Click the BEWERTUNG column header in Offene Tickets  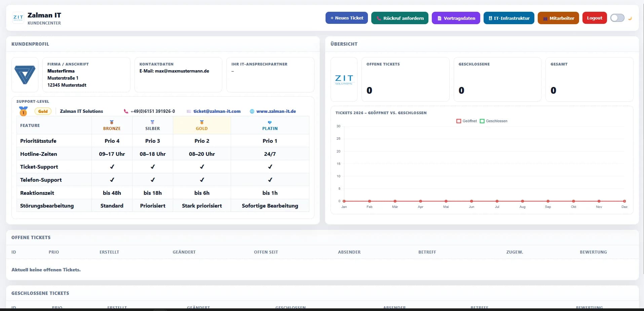[593, 252]
